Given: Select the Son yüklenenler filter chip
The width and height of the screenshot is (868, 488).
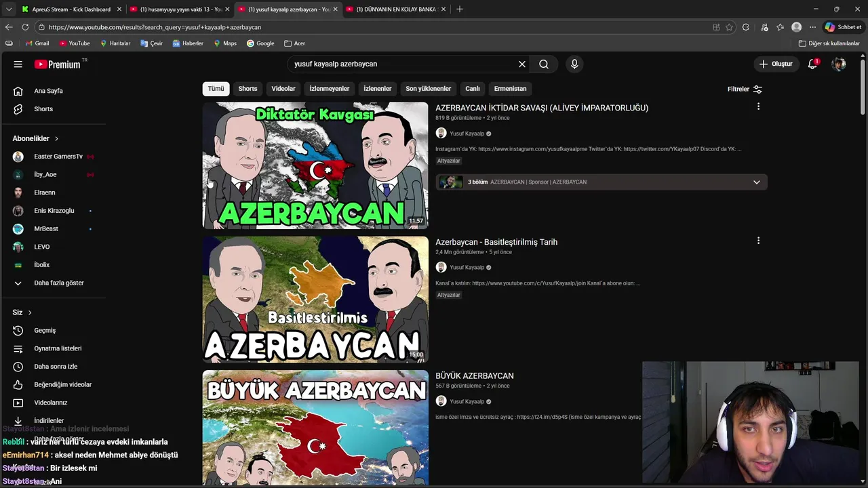Looking at the screenshot, I should (x=428, y=89).
